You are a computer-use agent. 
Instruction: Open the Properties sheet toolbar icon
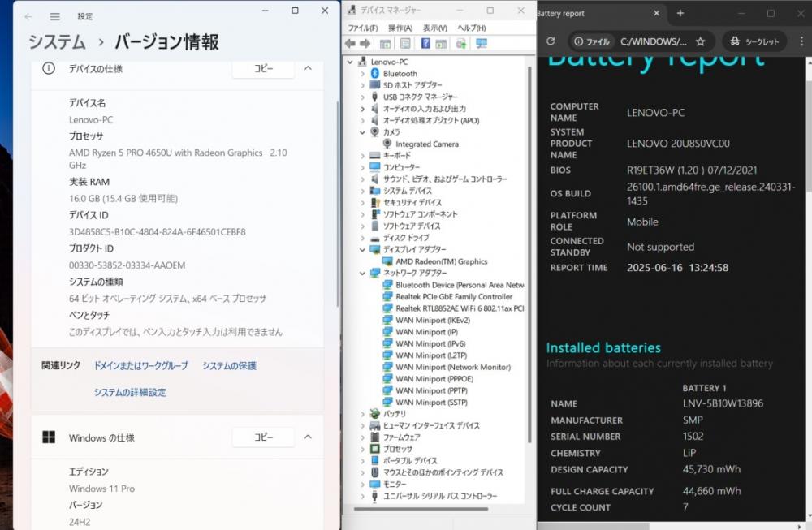pos(405,44)
